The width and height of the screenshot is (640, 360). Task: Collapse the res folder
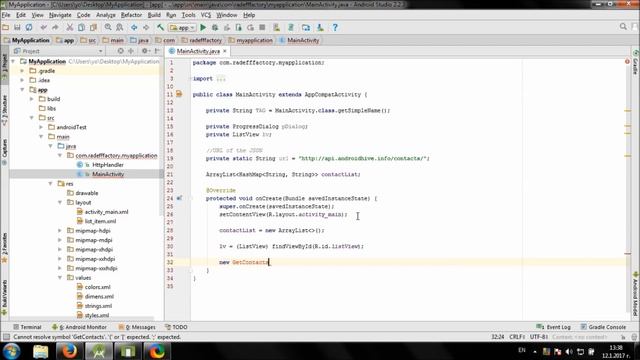(50, 184)
